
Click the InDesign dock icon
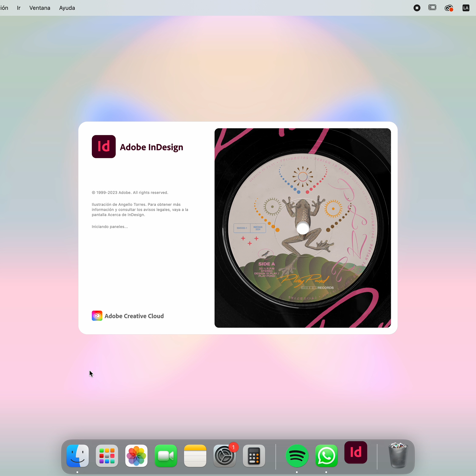tap(356, 452)
